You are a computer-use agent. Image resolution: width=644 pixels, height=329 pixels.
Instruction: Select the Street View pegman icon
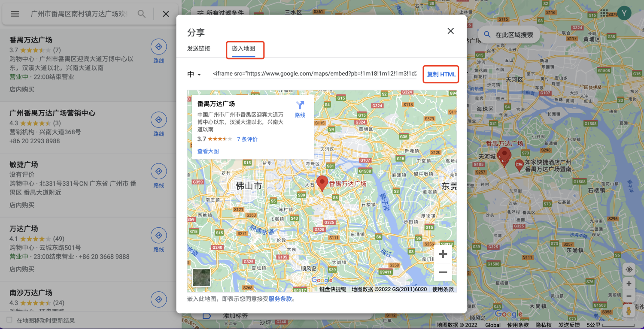pos(629,311)
